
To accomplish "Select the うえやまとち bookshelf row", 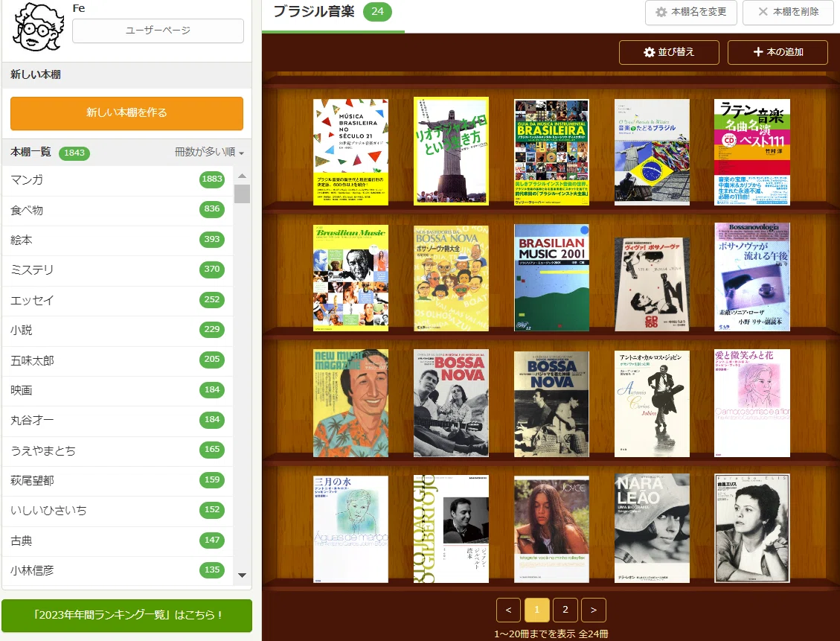I will pyautogui.click(x=118, y=450).
